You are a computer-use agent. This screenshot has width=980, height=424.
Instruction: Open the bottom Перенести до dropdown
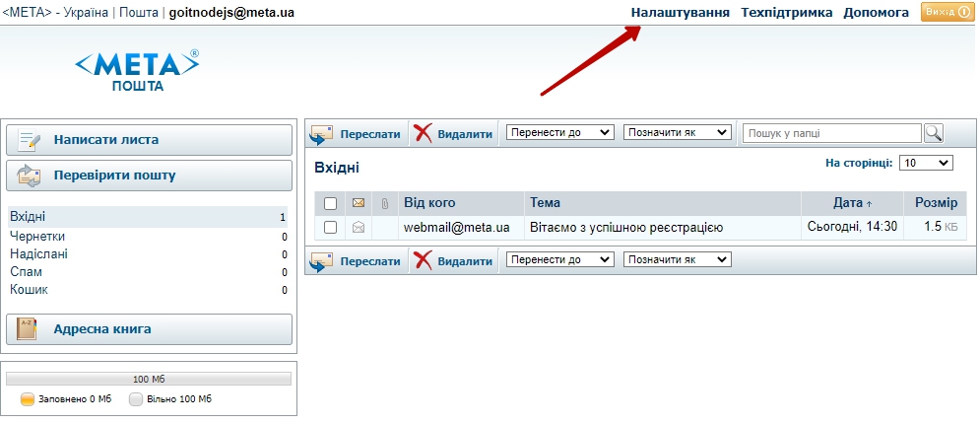560,259
